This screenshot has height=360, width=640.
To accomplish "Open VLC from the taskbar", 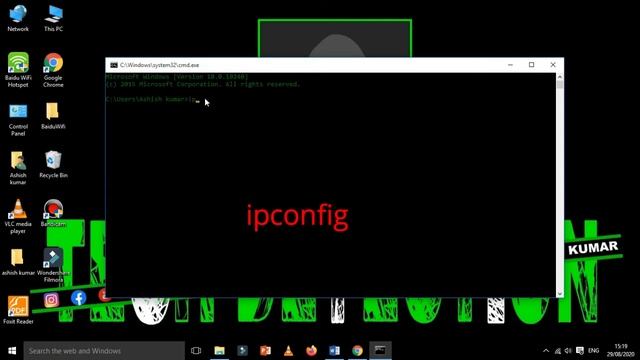I will coord(289,351).
